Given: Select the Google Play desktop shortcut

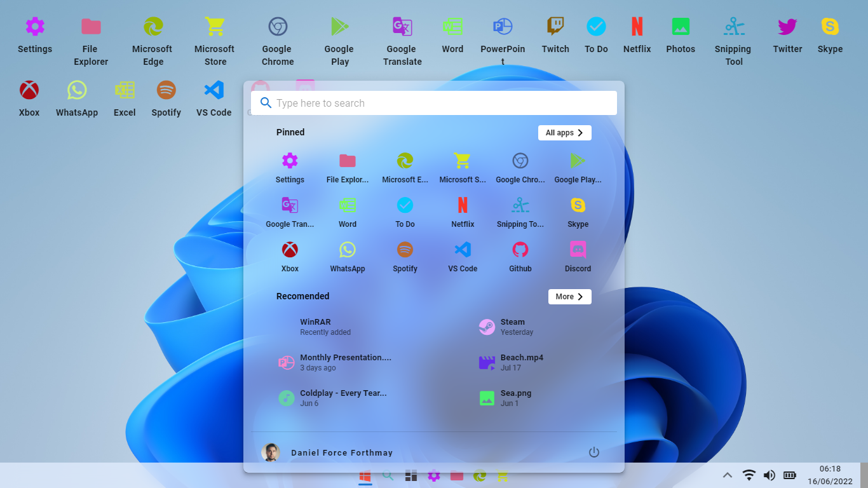Looking at the screenshot, I should coord(340,41).
